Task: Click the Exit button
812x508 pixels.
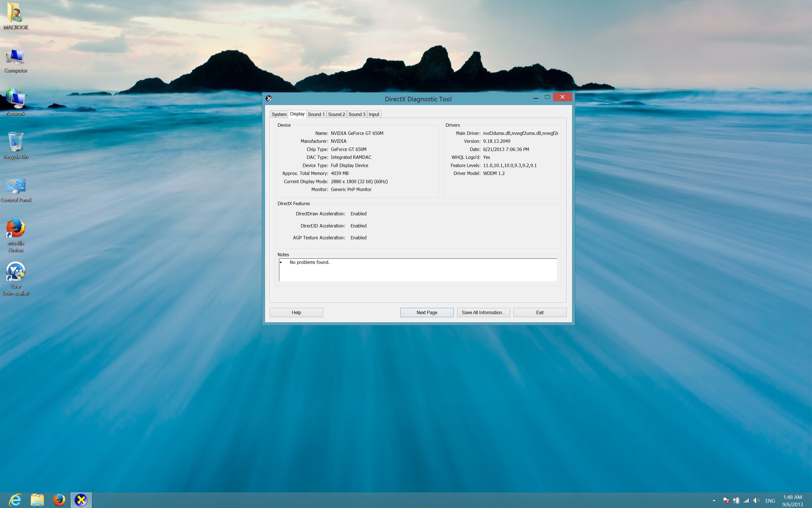Action: coord(540,312)
